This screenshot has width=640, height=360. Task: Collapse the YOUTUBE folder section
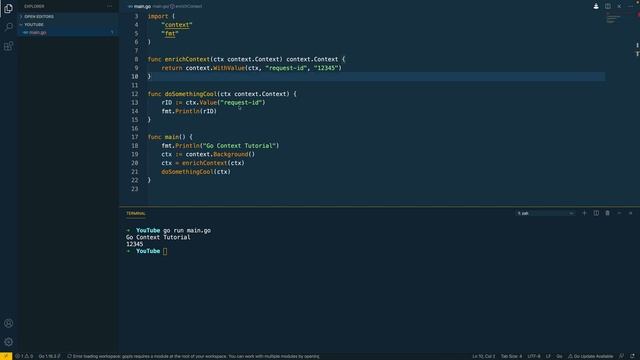point(68,24)
